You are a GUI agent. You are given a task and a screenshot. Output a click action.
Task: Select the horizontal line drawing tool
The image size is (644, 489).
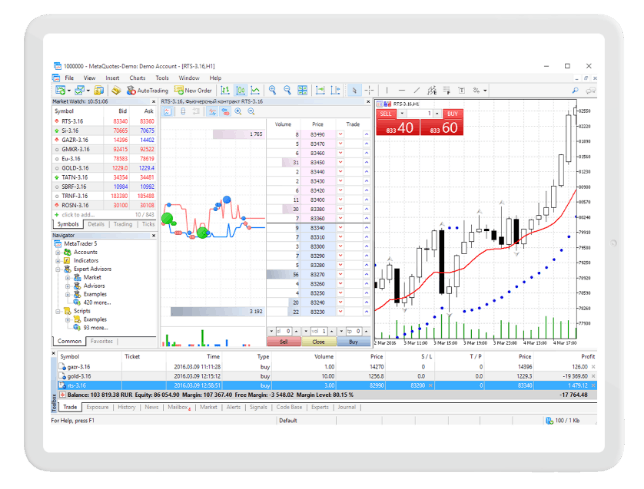pyautogui.click(x=402, y=90)
